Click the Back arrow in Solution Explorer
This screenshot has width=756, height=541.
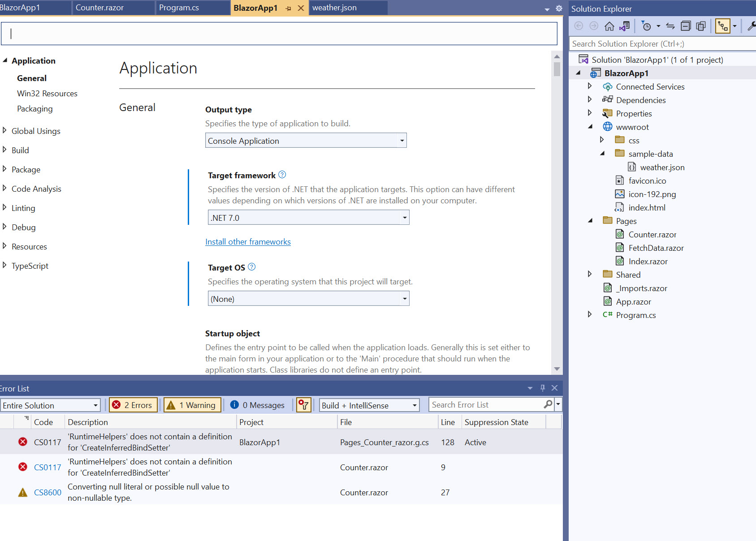point(579,26)
